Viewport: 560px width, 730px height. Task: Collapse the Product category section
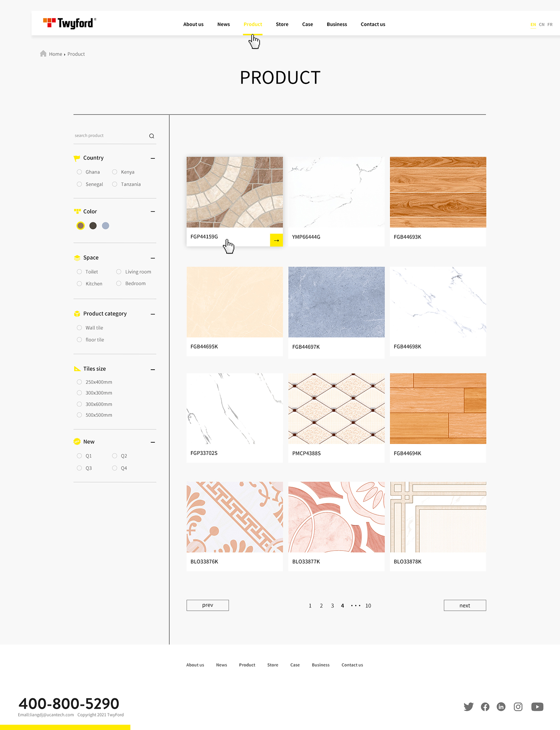(153, 314)
